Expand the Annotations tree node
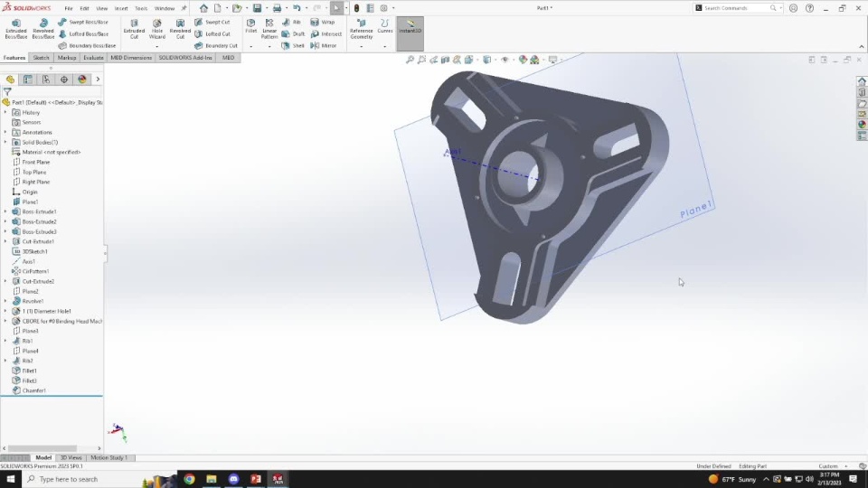Screen dimensions: 868x488 [x=5, y=132]
